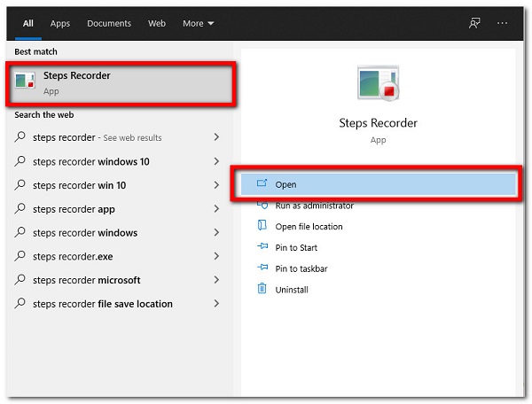Switch to the All tab
The height and width of the screenshot is (404, 532).
(28, 23)
